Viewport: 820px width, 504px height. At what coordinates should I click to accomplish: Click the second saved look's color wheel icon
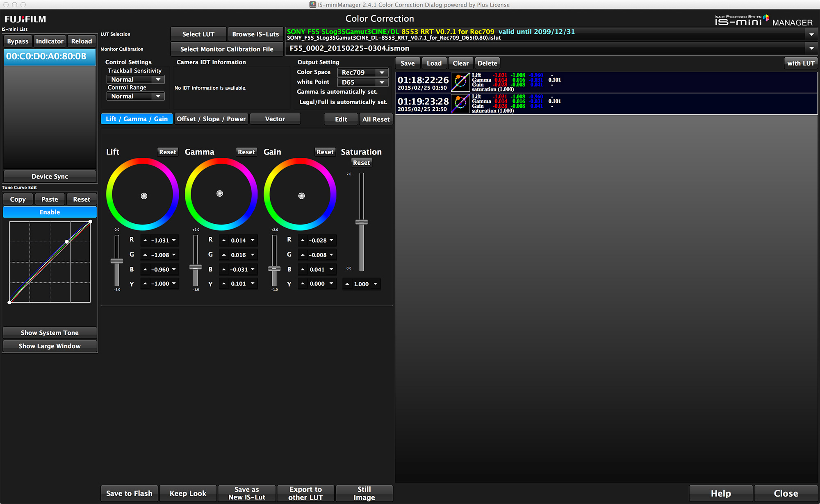(x=460, y=103)
